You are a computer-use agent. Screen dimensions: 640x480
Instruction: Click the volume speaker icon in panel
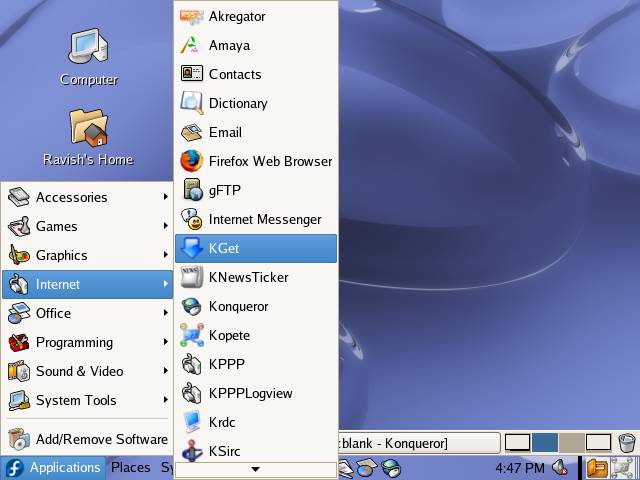561,467
